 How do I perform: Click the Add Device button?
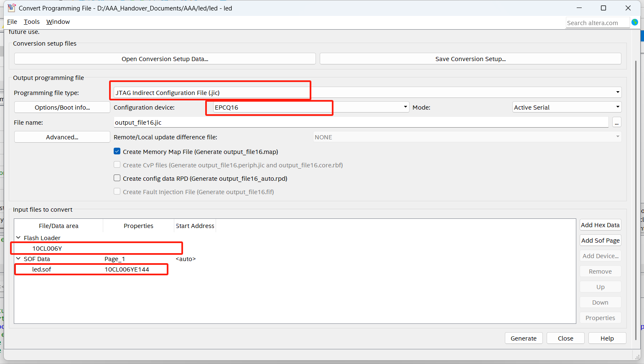(x=600, y=256)
